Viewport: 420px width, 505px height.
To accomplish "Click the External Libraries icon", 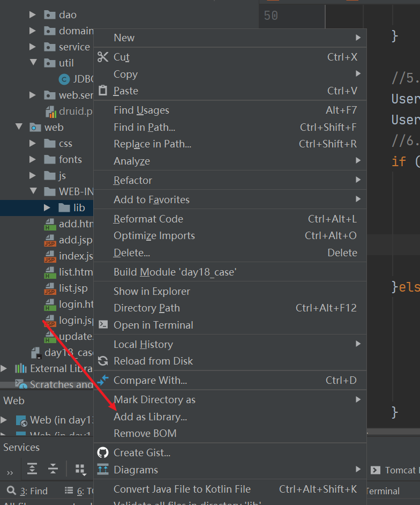I will point(21,368).
